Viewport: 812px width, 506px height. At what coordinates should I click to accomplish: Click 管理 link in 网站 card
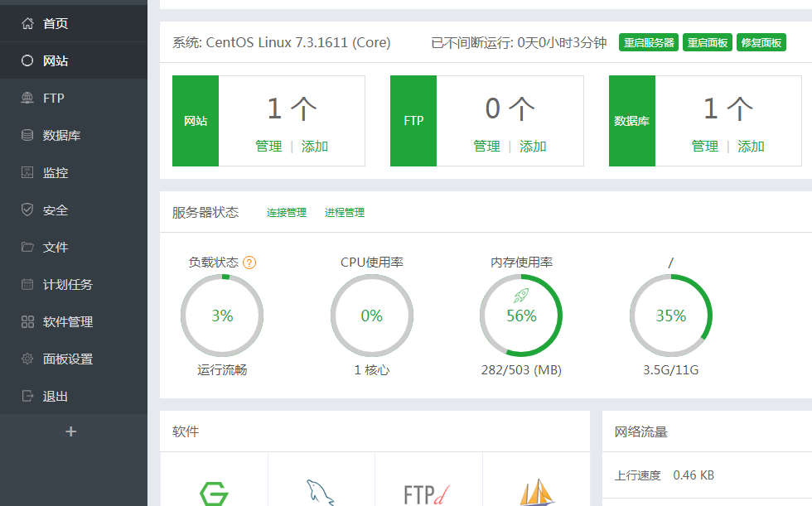(x=268, y=147)
